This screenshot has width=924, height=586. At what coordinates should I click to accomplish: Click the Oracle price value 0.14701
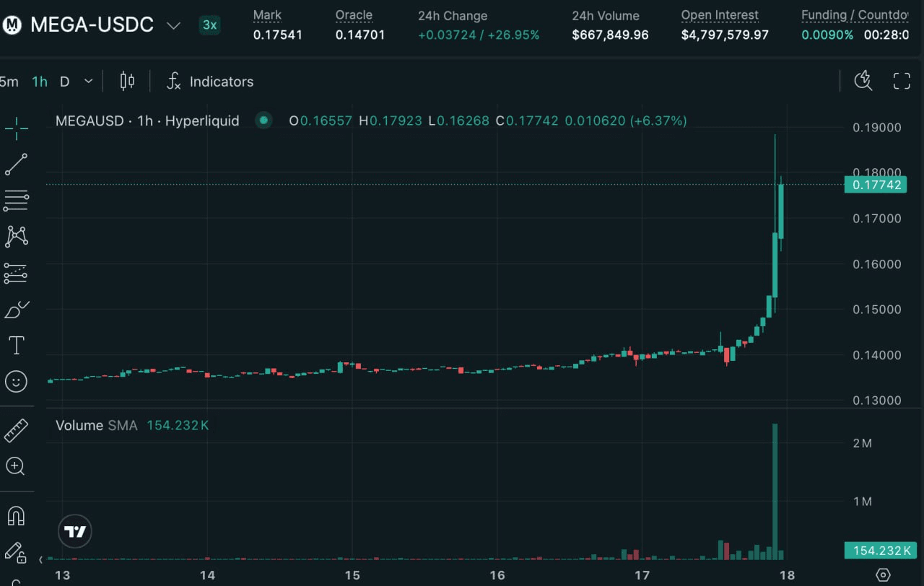(x=360, y=35)
